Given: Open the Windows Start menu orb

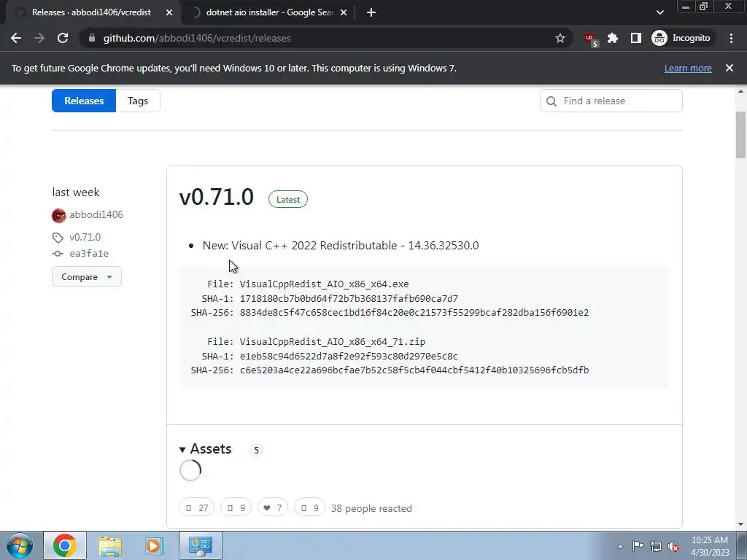Looking at the screenshot, I should point(19,545).
